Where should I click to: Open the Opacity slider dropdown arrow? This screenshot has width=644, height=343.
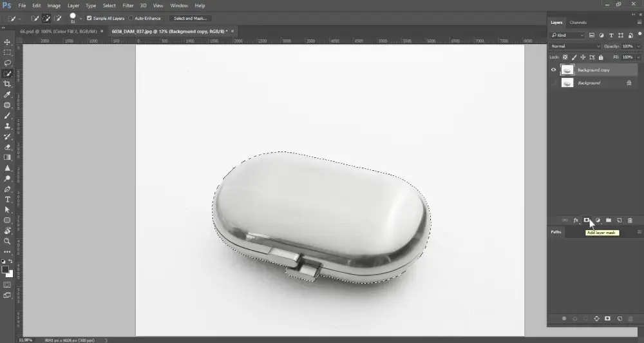(638, 46)
